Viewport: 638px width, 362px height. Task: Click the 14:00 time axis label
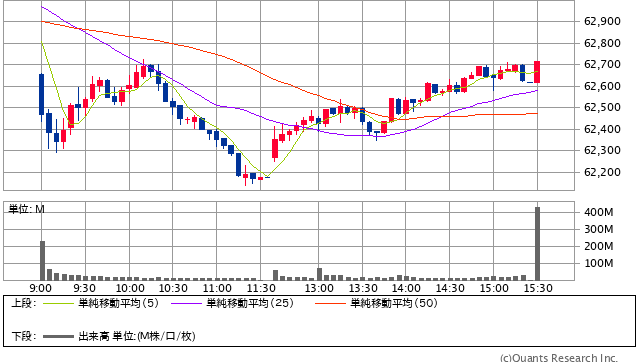pos(406,288)
